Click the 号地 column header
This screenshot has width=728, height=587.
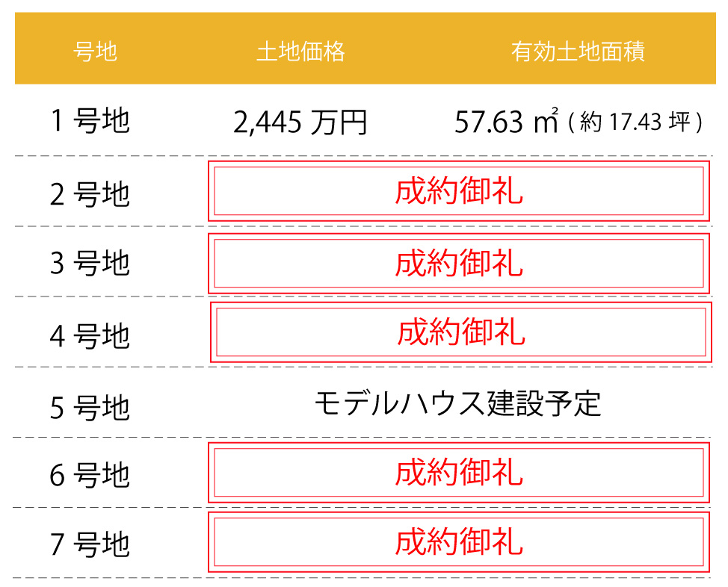(x=96, y=52)
